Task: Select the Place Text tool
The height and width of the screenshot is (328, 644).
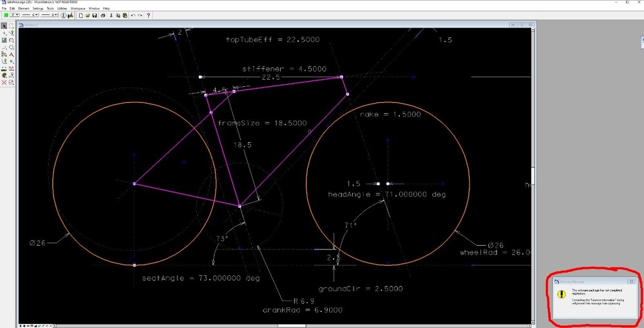Action: click(x=12, y=55)
